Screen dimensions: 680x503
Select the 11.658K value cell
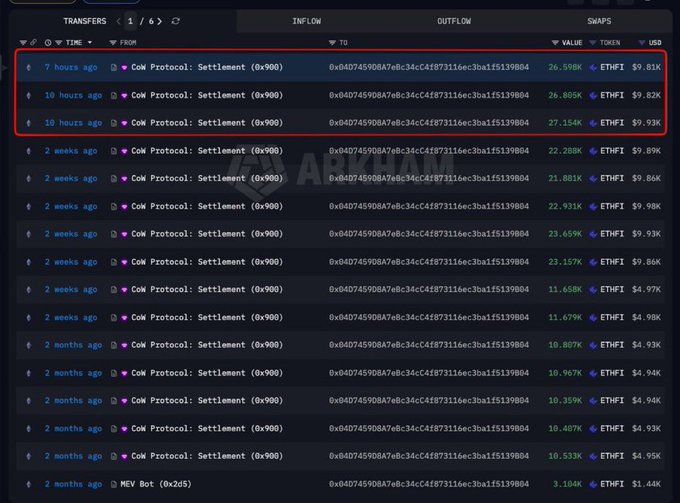565,290
